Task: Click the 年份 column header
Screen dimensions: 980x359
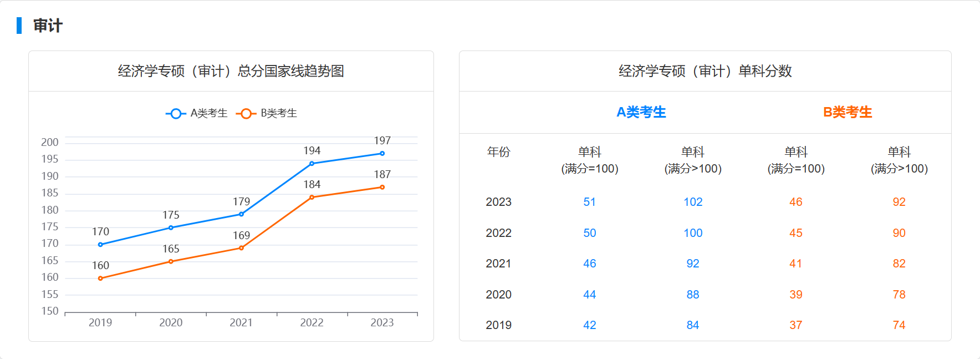Action: click(498, 152)
